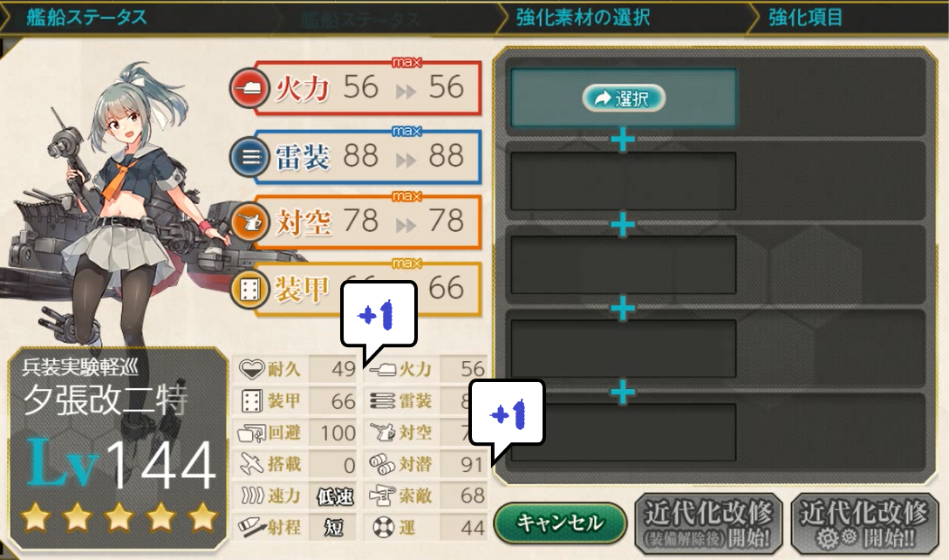Open the 艦船ステータス header tab
Screen dimensions: 949x560
[86, 17]
